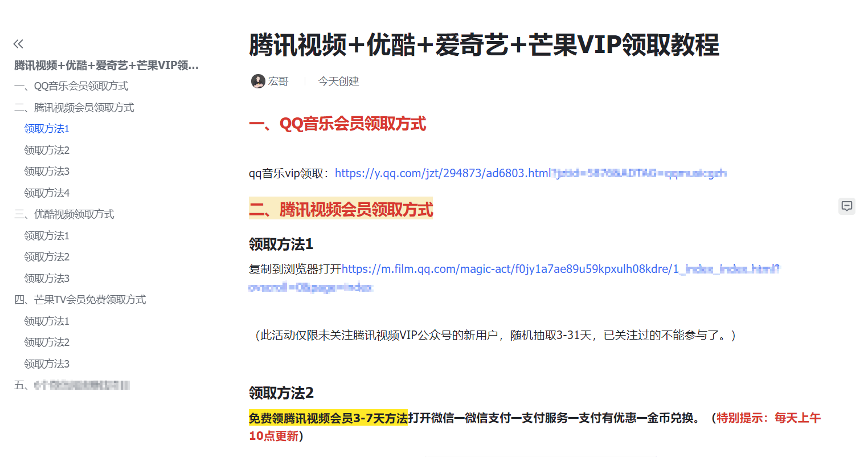Collapse the outline sidebar with the « icon
The width and height of the screenshot is (868, 457).
pos(19,43)
